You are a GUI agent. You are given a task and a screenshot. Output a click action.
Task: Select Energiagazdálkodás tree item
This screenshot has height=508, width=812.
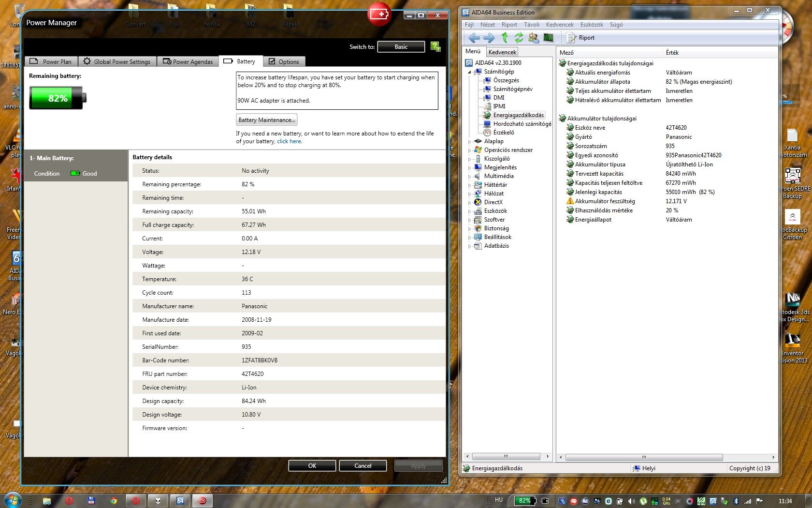click(x=518, y=115)
